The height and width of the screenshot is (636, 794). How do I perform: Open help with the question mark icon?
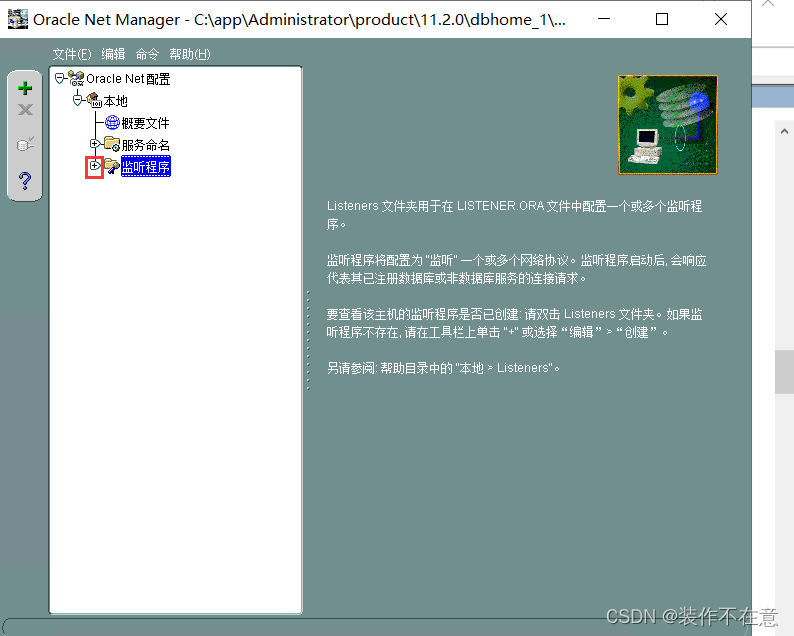pyautogui.click(x=25, y=180)
